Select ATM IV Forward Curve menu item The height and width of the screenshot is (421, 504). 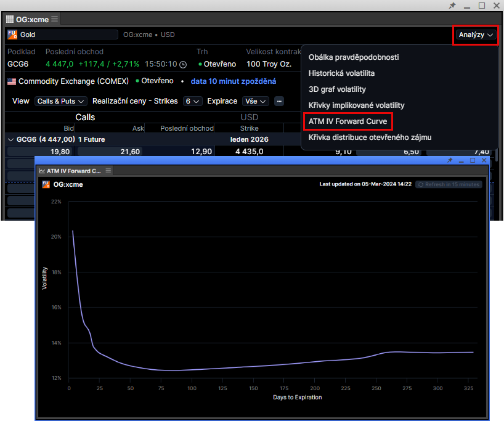pos(348,121)
